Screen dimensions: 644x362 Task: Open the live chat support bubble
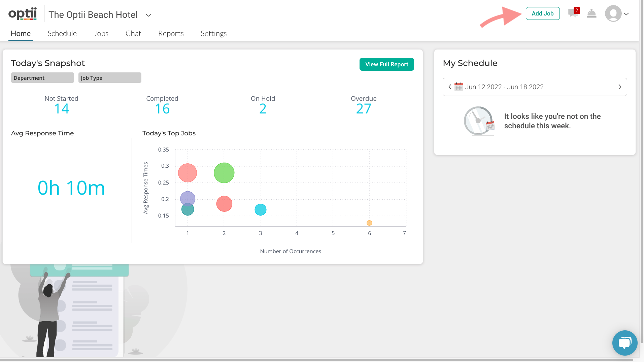[625, 343]
